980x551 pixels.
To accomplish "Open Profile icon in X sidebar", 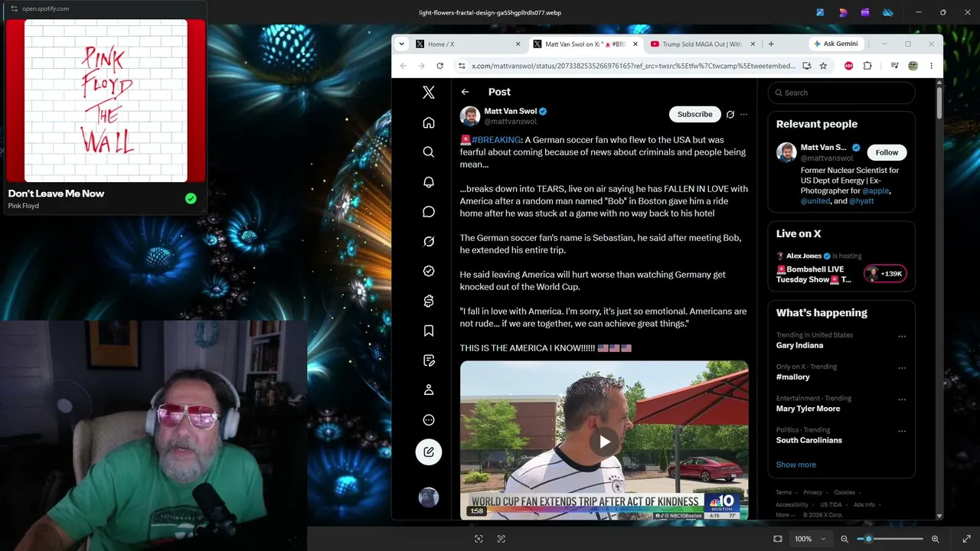I will 429,390.
